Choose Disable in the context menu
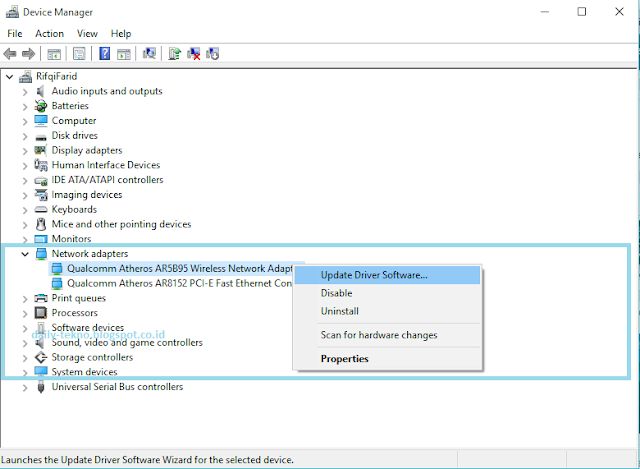This screenshot has height=469, width=640. pyautogui.click(x=387, y=293)
